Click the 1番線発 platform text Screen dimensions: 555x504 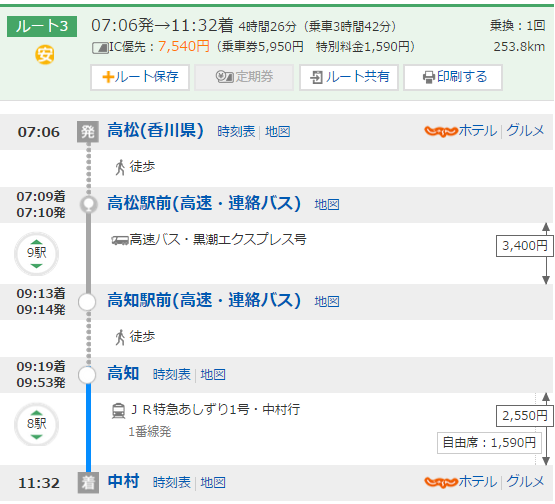pos(150,432)
